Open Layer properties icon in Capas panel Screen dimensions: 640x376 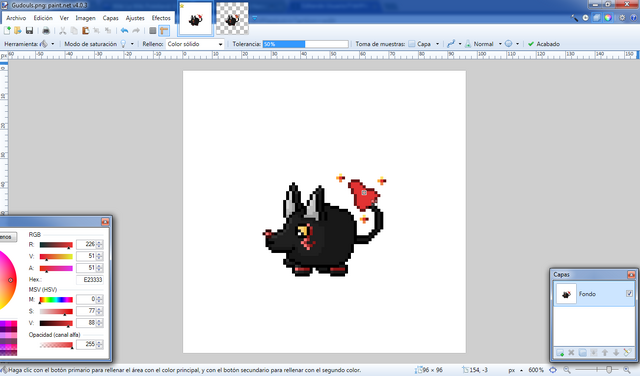click(x=627, y=352)
